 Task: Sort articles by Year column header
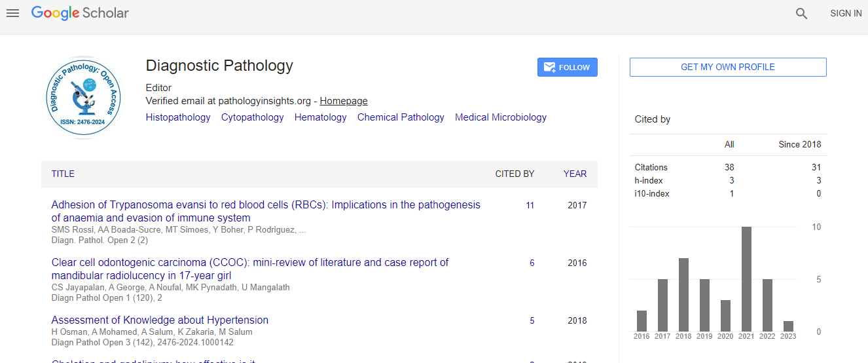[575, 174]
